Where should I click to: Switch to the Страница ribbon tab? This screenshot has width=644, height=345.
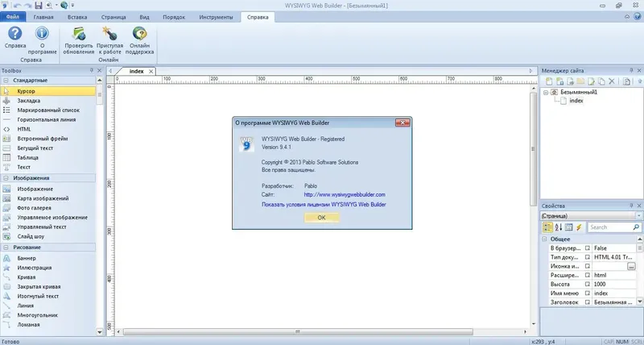[114, 17]
